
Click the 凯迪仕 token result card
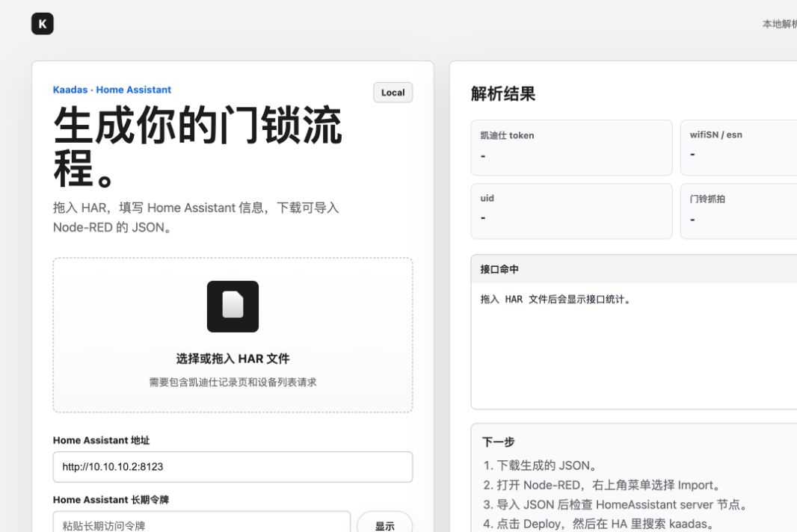(571, 148)
